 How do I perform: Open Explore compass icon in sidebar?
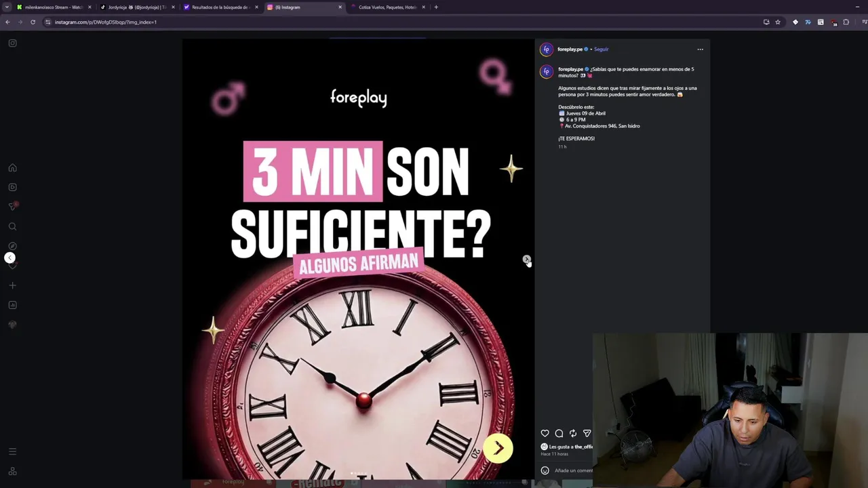(12, 246)
